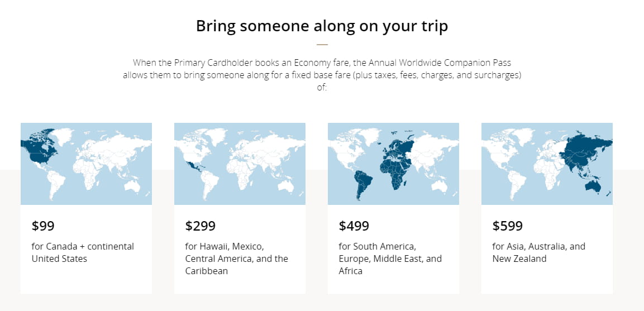Click the 'Asia, Australia, and New Zealand' description
Screen dimensions: 644x311
pos(538,252)
